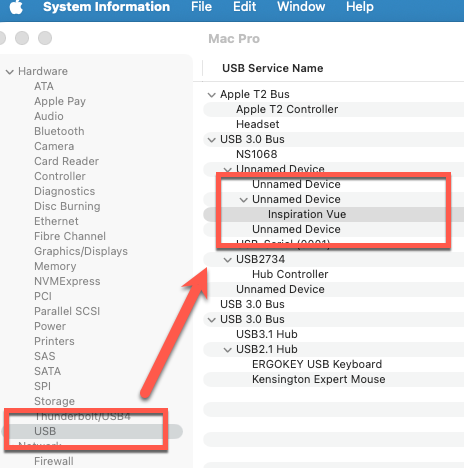464x468 pixels.
Task: Select the highlighted USB sidebar item
Action: tap(92, 431)
